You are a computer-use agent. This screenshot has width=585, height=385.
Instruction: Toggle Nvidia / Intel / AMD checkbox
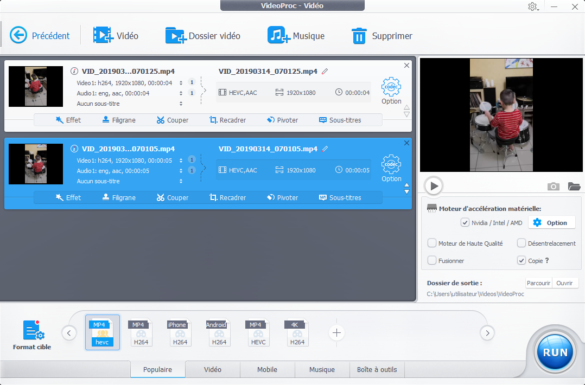pos(465,223)
